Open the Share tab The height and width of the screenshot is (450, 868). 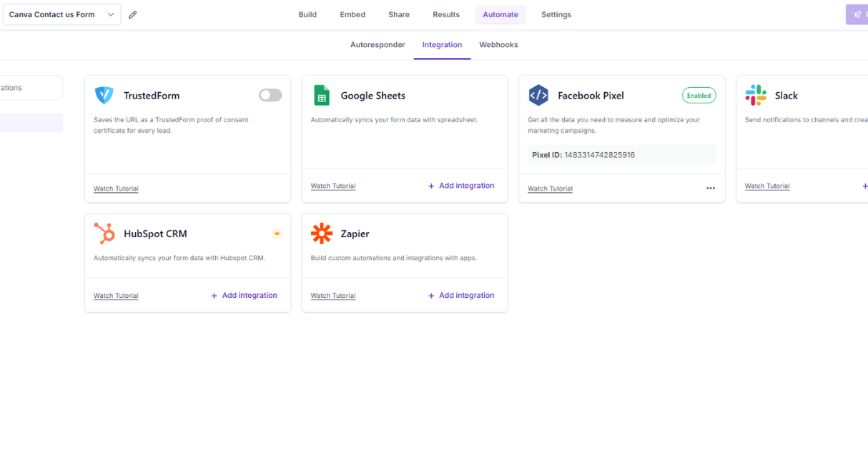tap(399, 14)
